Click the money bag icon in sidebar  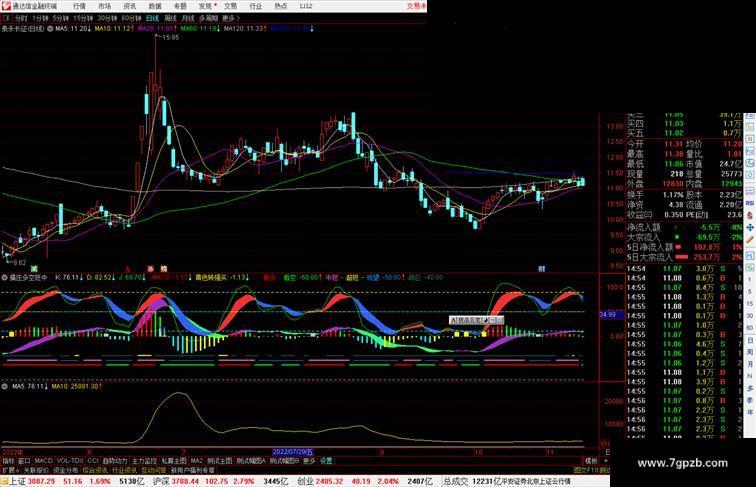click(x=750, y=215)
